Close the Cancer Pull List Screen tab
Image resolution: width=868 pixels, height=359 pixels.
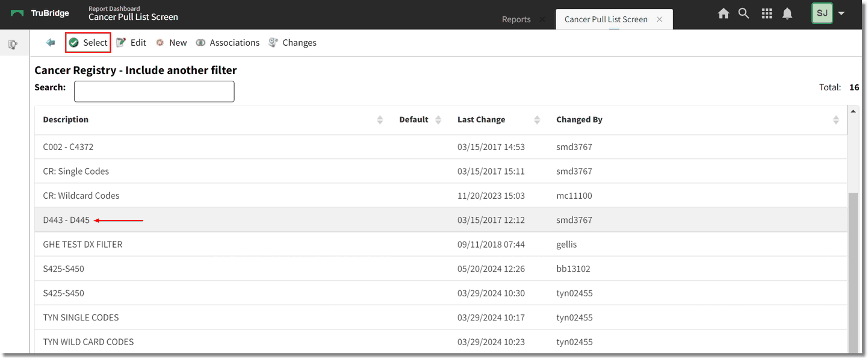(x=660, y=19)
